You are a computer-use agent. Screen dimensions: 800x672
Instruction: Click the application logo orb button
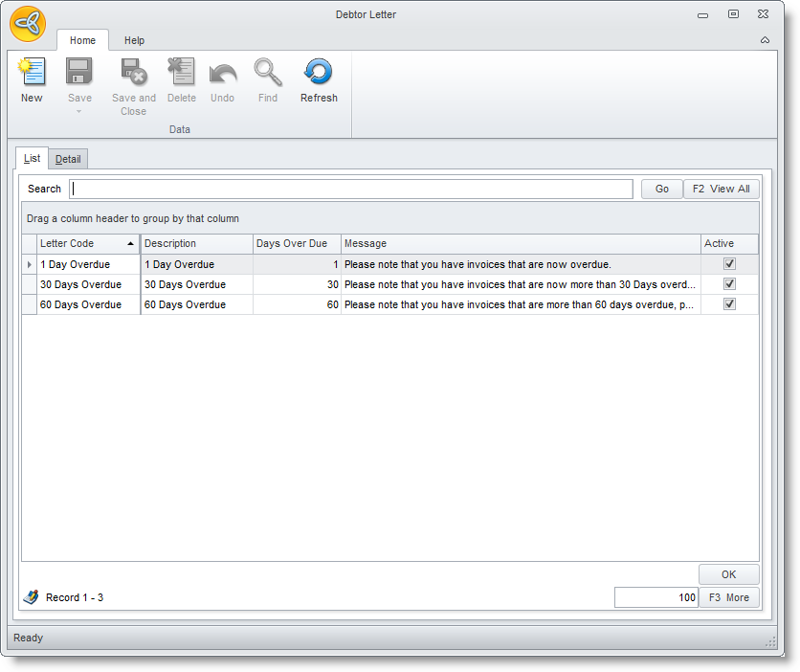point(29,23)
